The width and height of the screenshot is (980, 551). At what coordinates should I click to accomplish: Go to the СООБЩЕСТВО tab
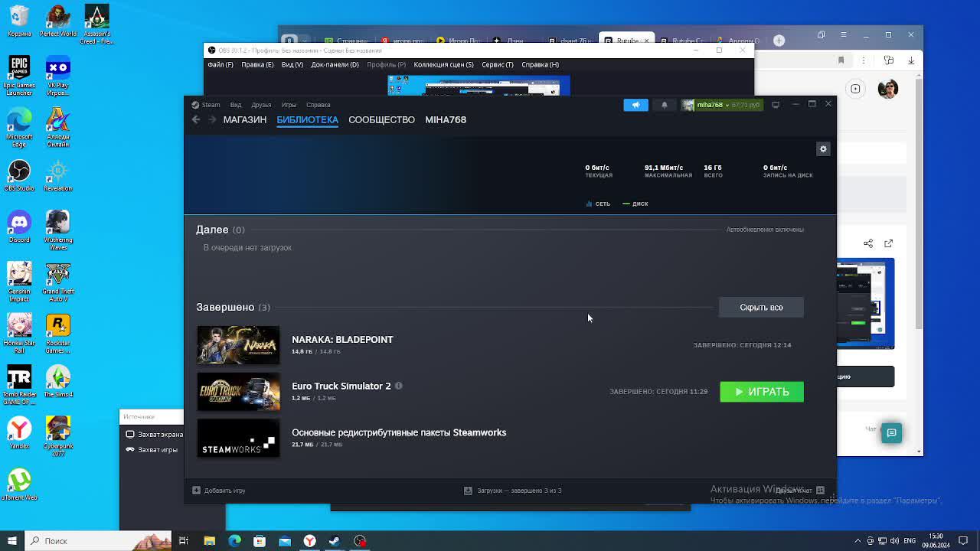[x=381, y=119]
